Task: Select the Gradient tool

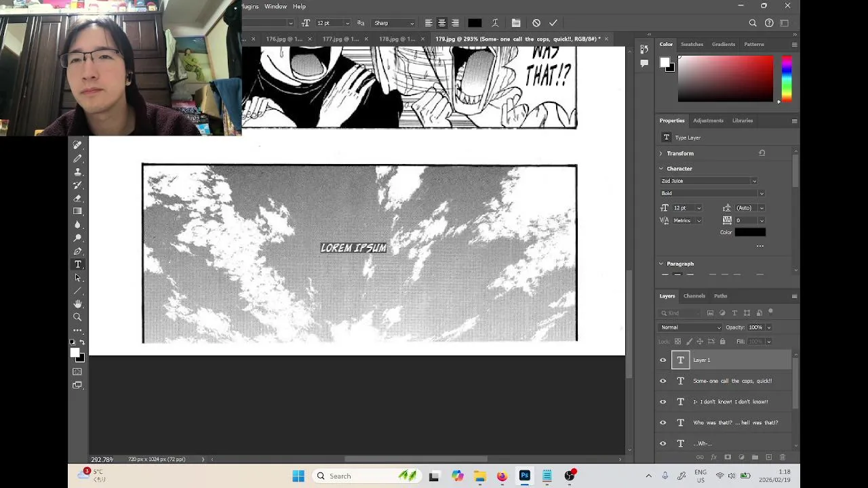Action: 77,211
